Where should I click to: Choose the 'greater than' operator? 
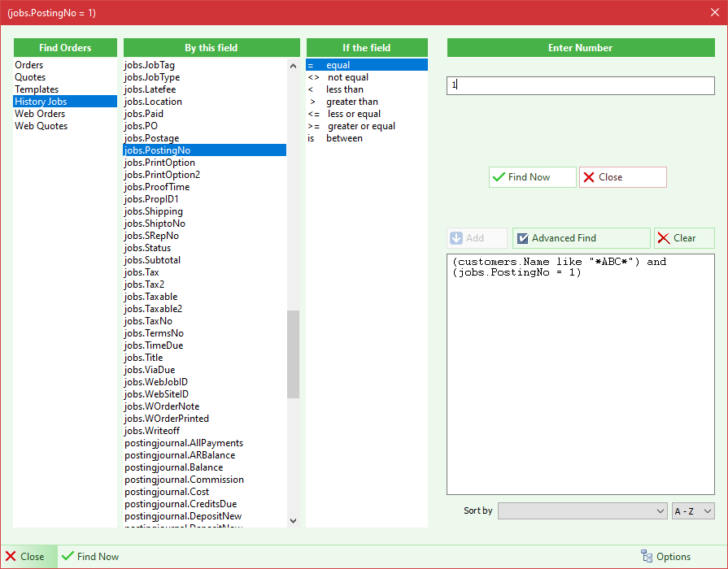[x=367, y=102]
